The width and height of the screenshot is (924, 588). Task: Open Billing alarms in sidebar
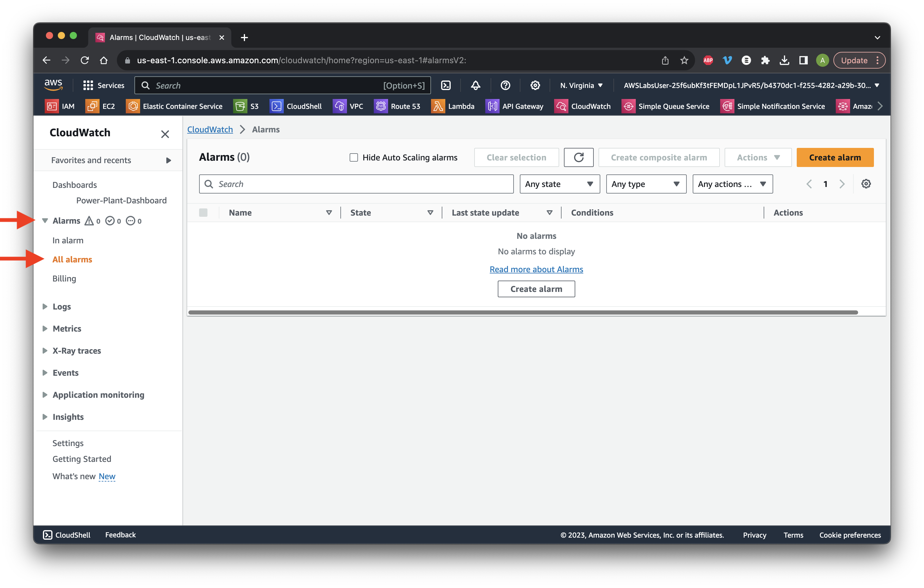click(64, 278)
